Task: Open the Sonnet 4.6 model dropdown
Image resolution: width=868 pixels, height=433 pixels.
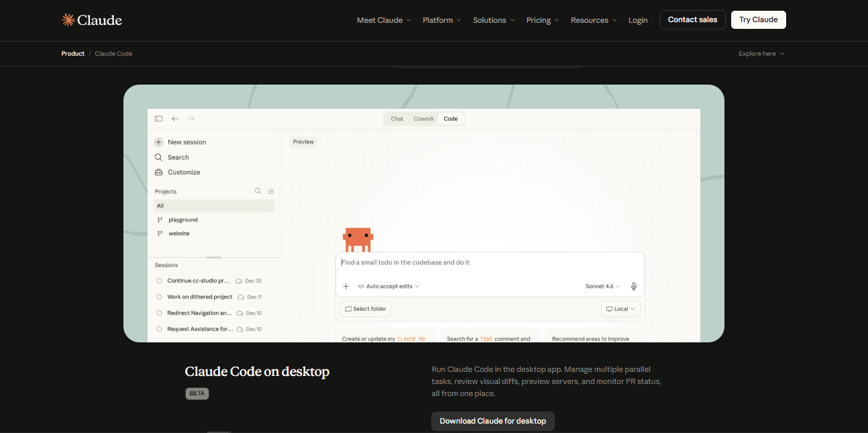Action: (x=602, y=287)
